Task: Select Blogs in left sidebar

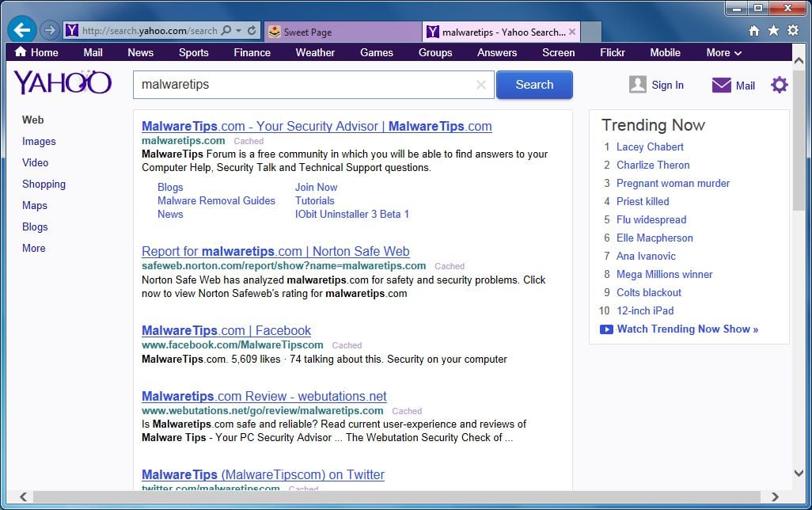Action: [35, 226]
